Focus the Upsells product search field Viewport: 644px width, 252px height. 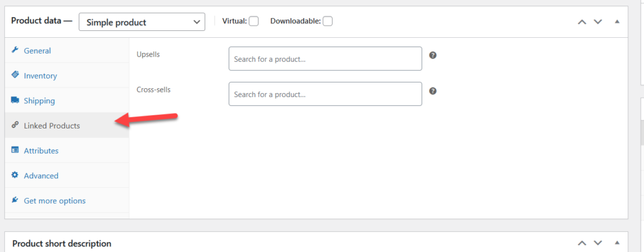[x=325, y=59]
